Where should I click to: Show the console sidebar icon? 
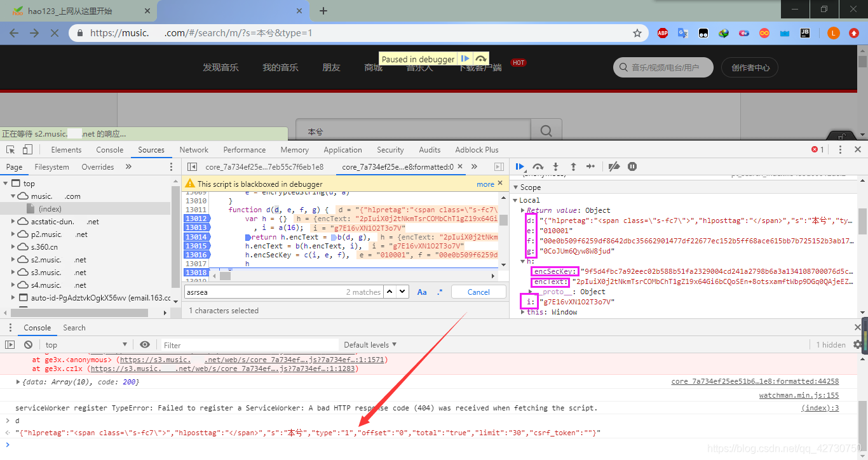tap(10, 344)
